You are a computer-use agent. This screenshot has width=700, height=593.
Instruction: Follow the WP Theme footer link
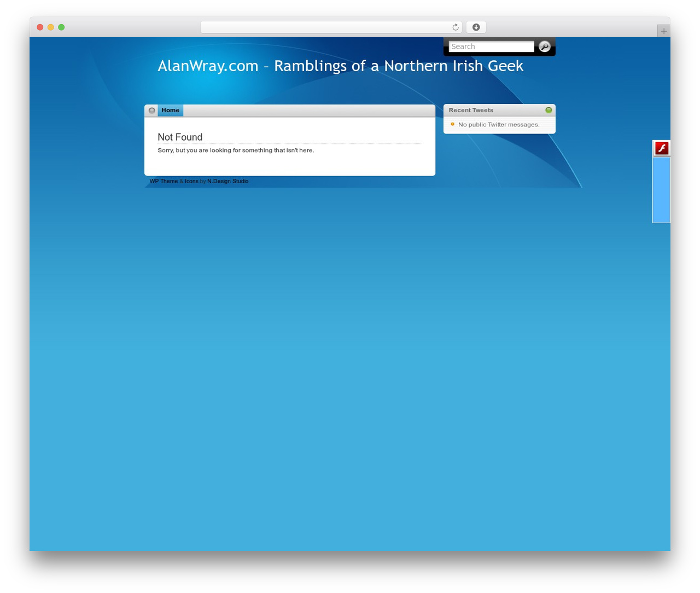(164, 181)
